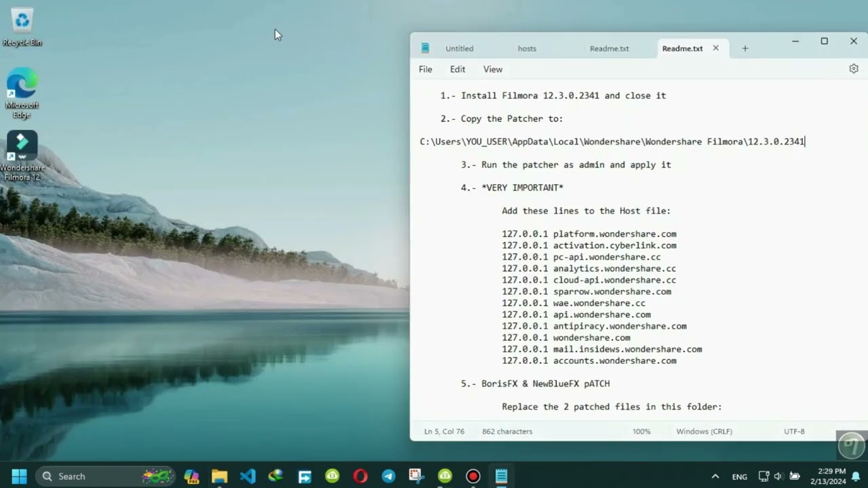The image size is (868, 488).
Task: Click 'Replace the 2 patched files' line
Action: click(x=612, y=407)
